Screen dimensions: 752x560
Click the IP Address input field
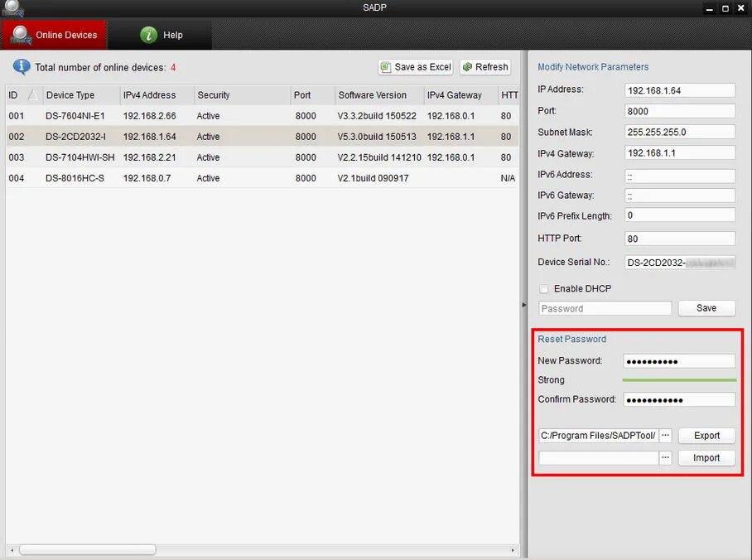pos(680,90)
